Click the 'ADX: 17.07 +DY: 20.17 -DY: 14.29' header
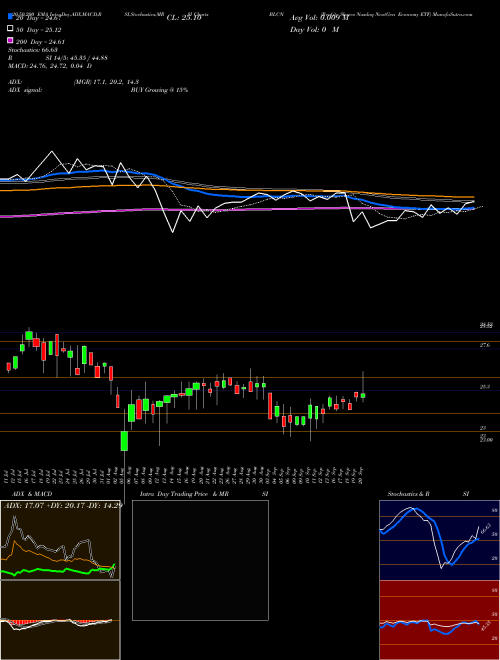The width and height of the screenshot is (500, 660). click(63, 505)
